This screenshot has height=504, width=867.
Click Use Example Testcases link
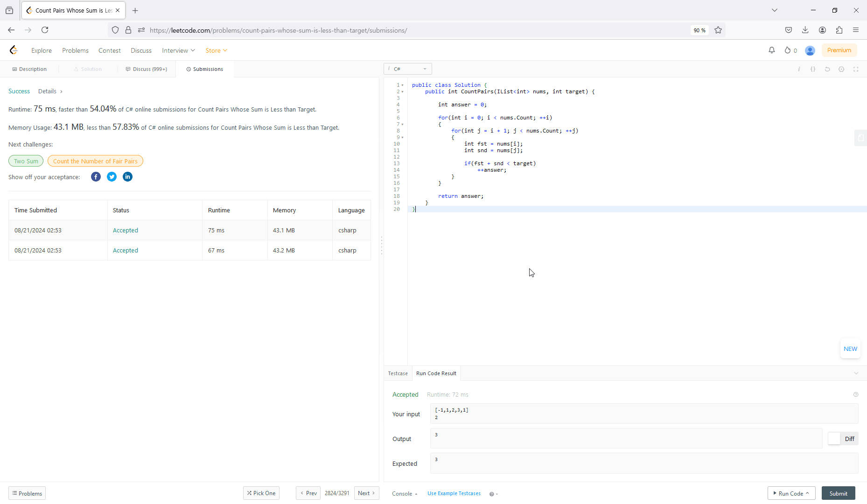pyautogui.click(x=454, y=493)
